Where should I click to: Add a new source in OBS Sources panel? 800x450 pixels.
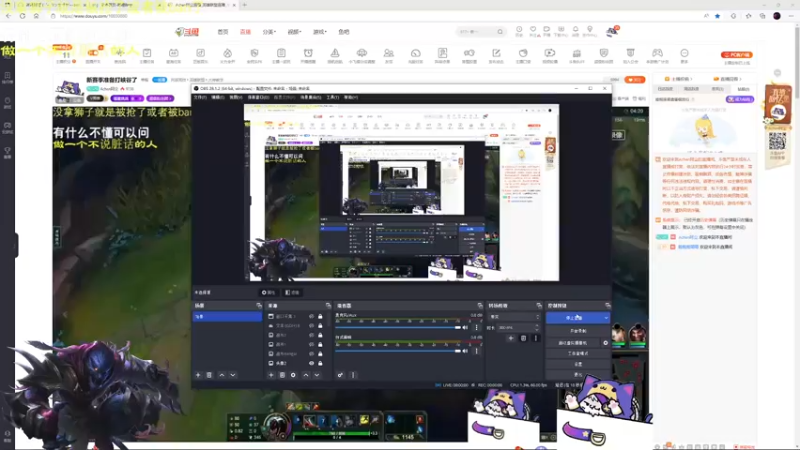271,375
